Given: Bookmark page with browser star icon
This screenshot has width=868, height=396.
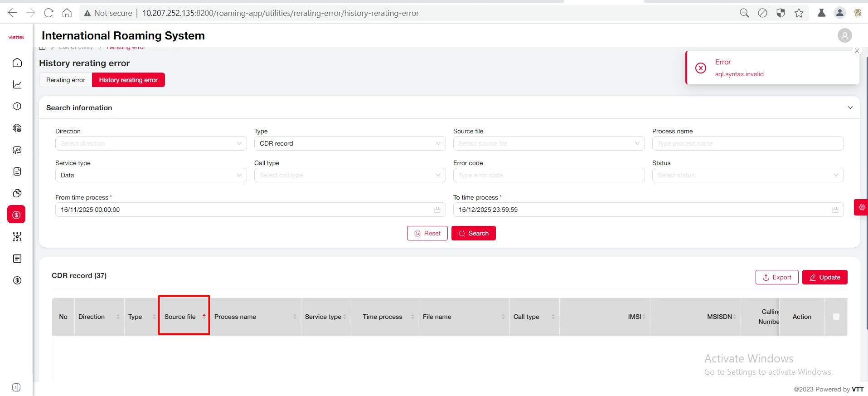Looking at the screenshot, I should click(x=799, y=13).
